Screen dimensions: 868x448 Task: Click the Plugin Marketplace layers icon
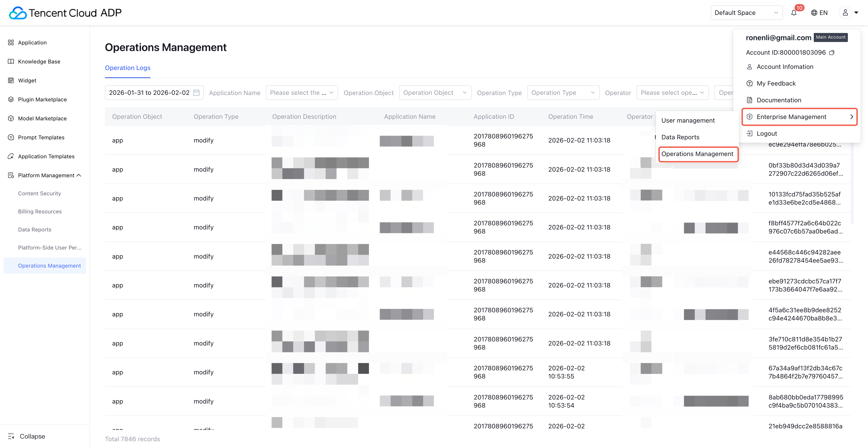click(11, 99)
